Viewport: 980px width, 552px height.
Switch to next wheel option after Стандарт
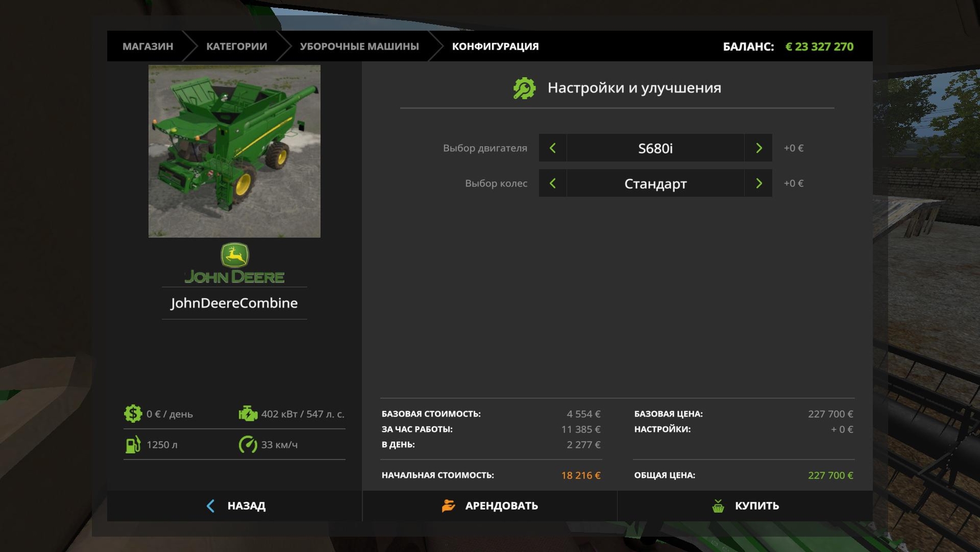coord(758,184)
